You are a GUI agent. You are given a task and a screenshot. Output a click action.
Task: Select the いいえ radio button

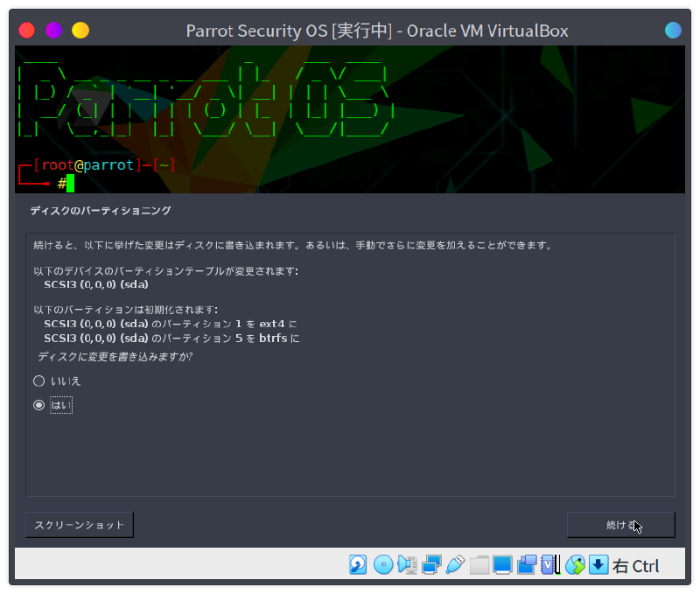click(x=38, y=381)
